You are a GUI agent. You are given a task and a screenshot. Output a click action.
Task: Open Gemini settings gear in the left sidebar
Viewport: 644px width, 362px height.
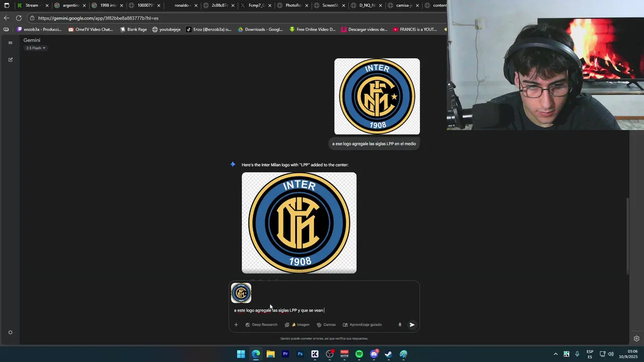10,332
